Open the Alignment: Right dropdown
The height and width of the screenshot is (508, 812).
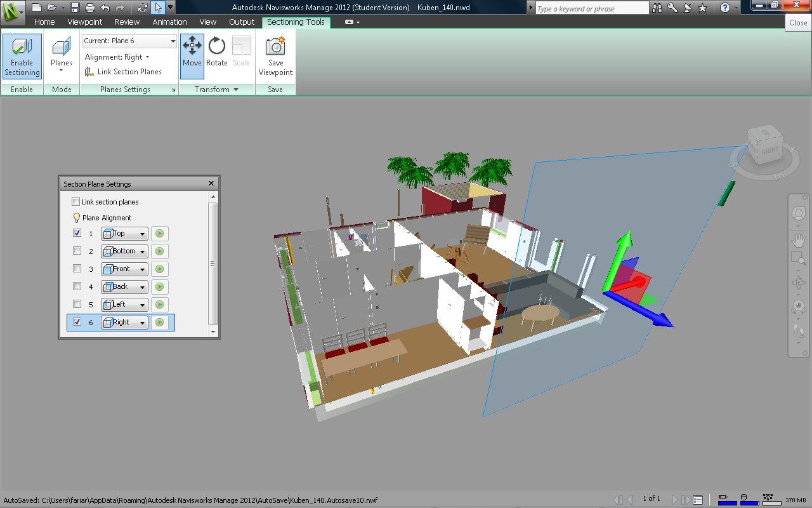(x=117, y=57)
